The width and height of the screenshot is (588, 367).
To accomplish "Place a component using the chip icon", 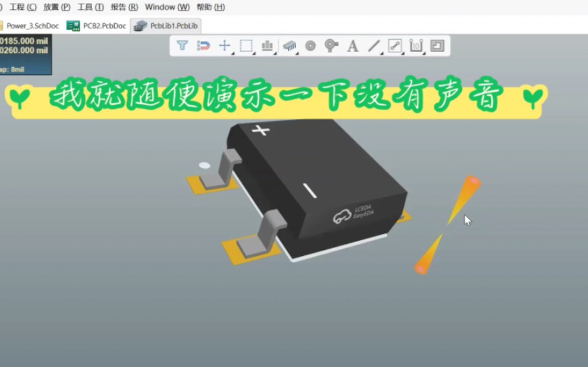I will coord(289,45).
